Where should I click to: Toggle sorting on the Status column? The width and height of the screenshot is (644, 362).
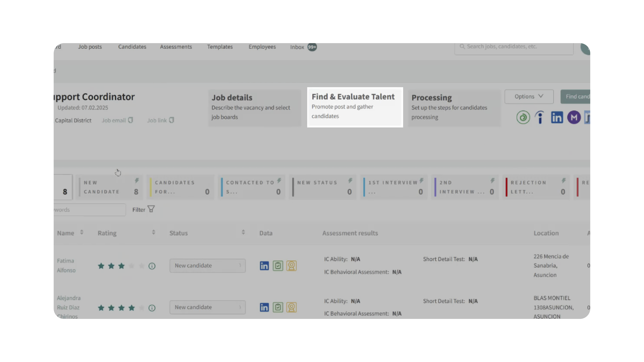click(243, 233)
